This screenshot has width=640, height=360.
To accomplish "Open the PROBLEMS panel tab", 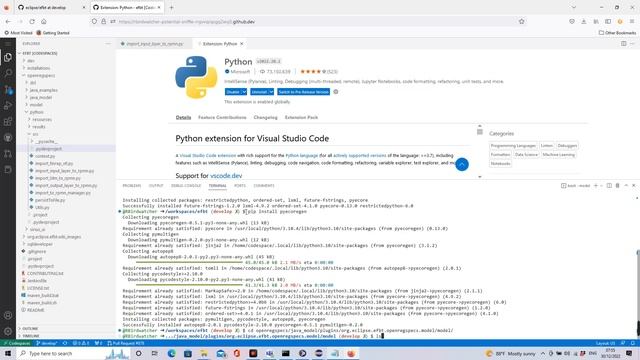I will point(131,186).
